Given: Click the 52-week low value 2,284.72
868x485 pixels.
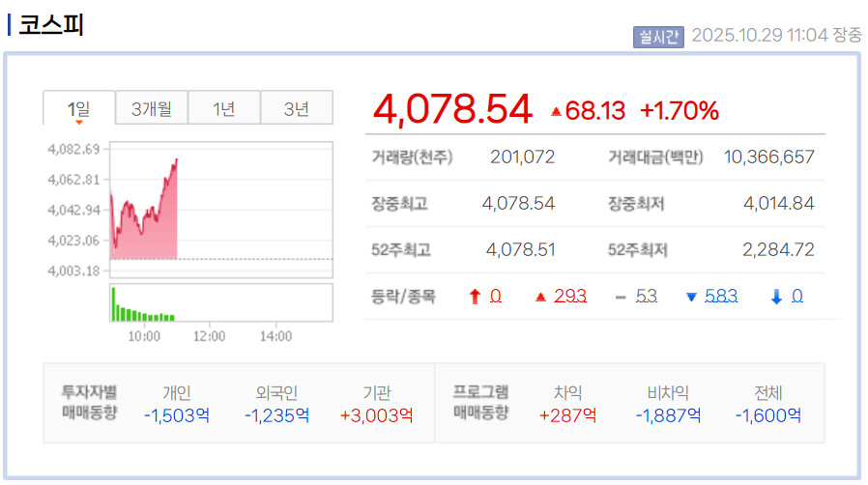Looking at the screenshot, I should tap(778, 250).
